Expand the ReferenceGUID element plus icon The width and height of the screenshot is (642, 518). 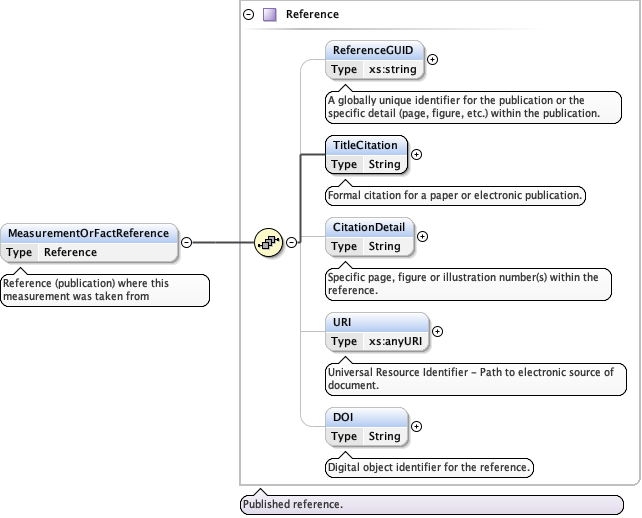(433, 60)
